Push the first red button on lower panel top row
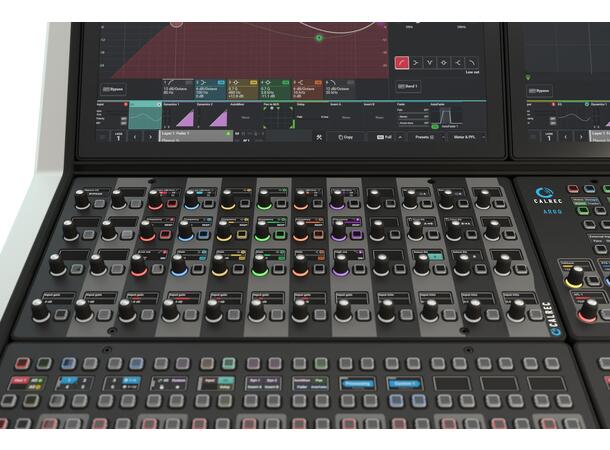 [22, 364]
